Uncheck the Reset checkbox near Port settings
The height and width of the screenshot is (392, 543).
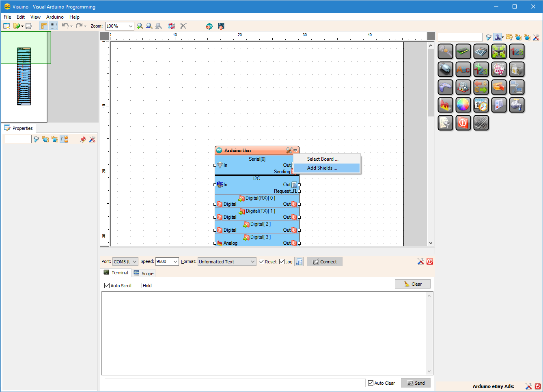(x=261, y=261)
